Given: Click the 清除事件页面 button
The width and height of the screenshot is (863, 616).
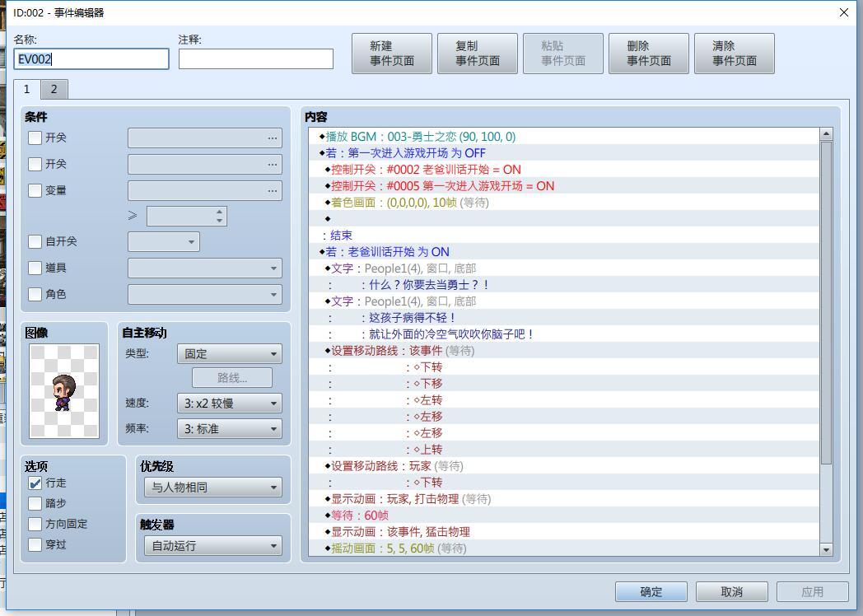Looking at the screenshot, I should [x=735, y=54].
